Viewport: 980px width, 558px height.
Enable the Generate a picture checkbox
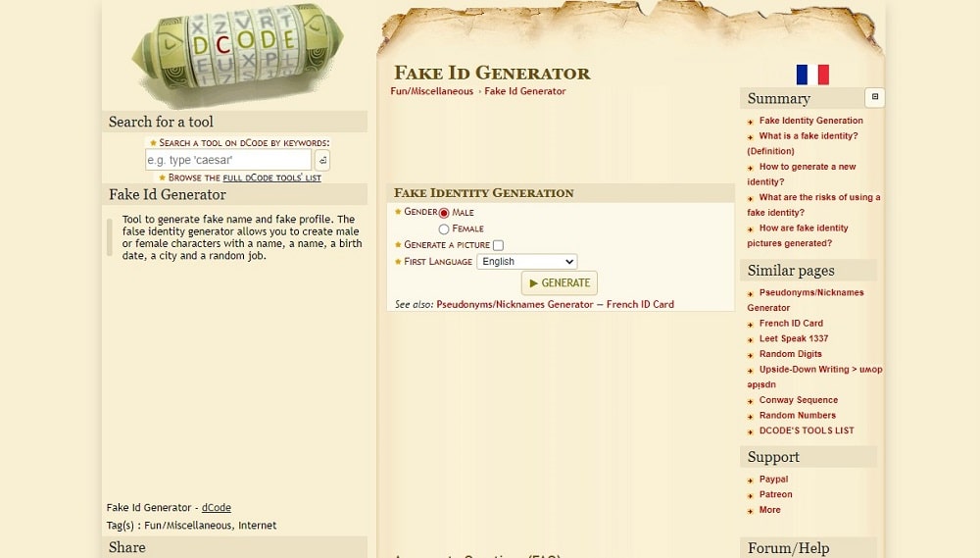(x=498, y=245)
